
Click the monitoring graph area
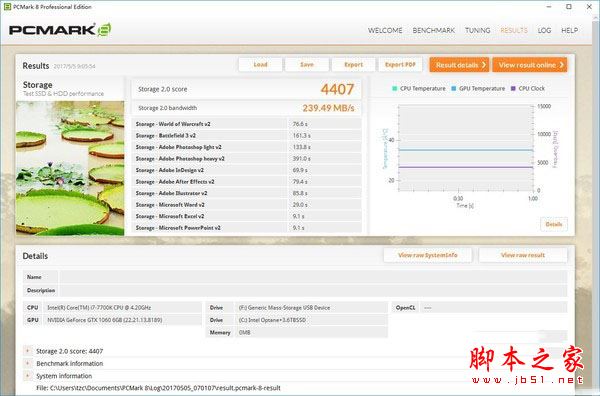point(466,148)
